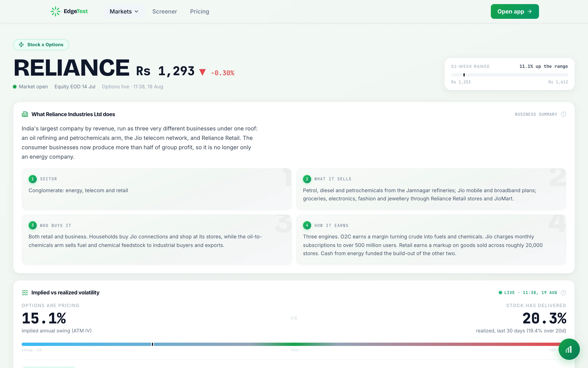Click the green Market open status dot
Image resolution: width=588 pixels, height=368 pixels.
point(14,87)
